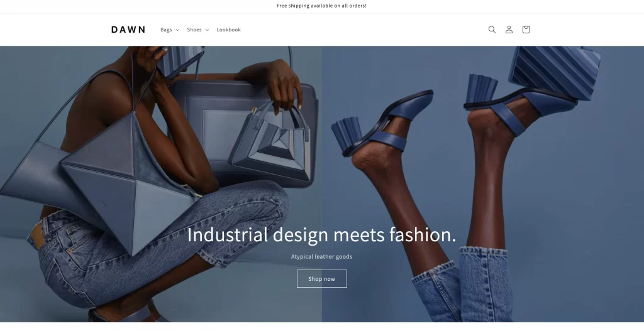The image size is (644, 333).
Task: Click the Shop now button
Action: (x=321, y=279)
